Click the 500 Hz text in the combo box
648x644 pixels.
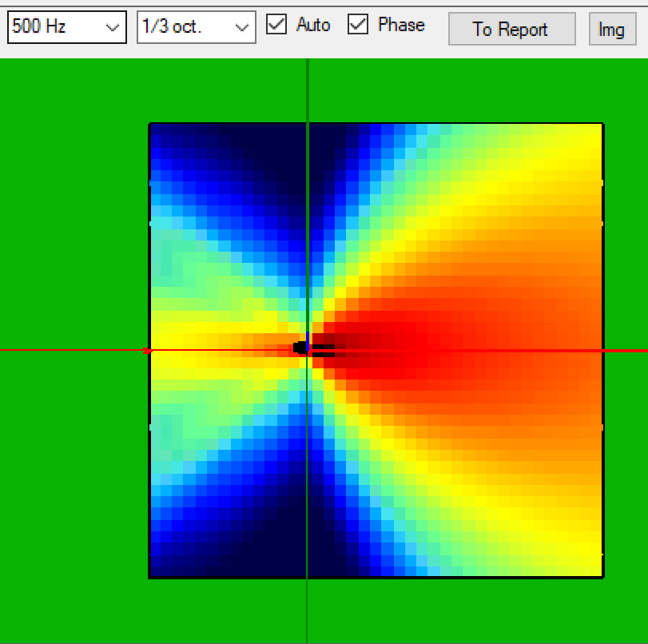tap(32, 27)
